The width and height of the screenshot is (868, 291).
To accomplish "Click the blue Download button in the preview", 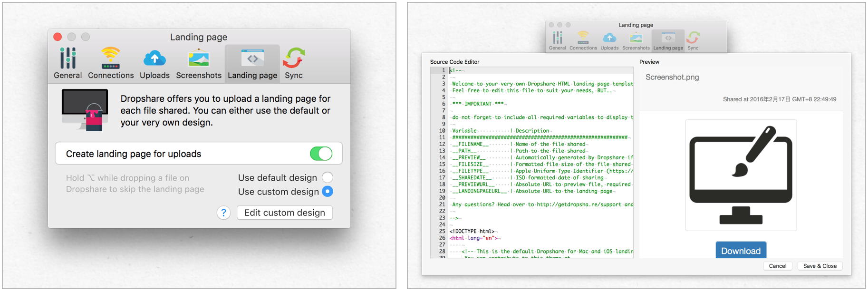I will 741,251.
